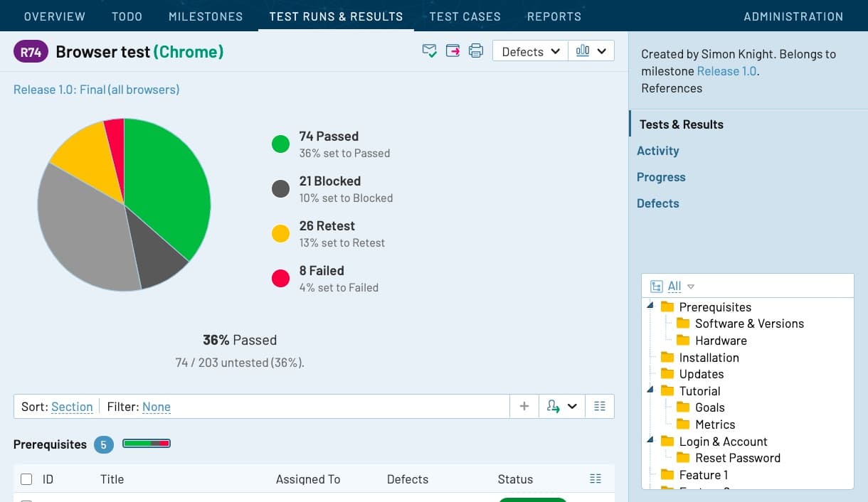Open the Defects dropdown

(530, 51)
